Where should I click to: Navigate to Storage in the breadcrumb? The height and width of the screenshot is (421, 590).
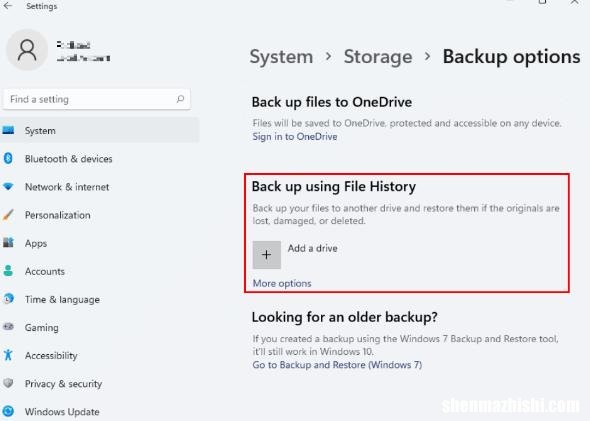pyautogui.click(x=378, y=57)
